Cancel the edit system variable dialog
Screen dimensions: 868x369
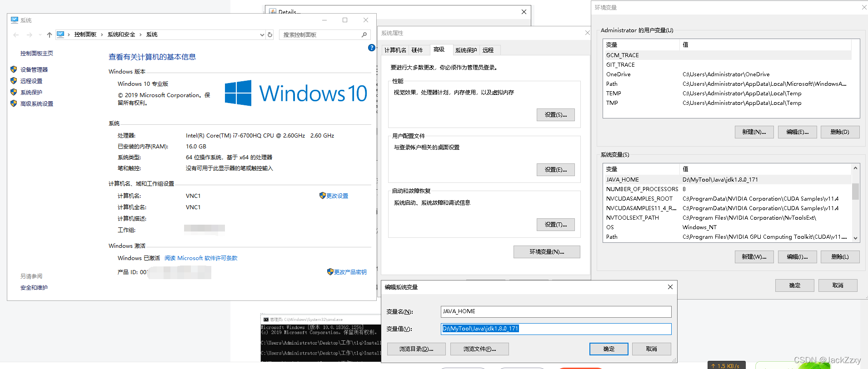(652, 349)
